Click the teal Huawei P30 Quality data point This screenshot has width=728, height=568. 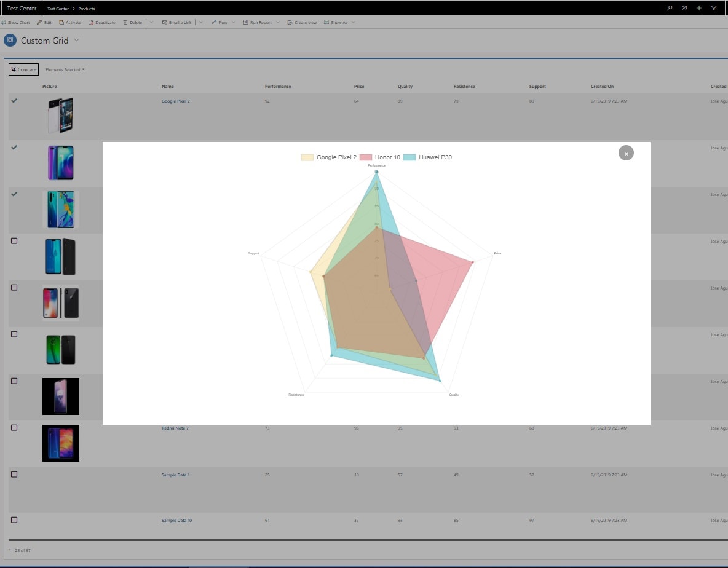[440, 381]
